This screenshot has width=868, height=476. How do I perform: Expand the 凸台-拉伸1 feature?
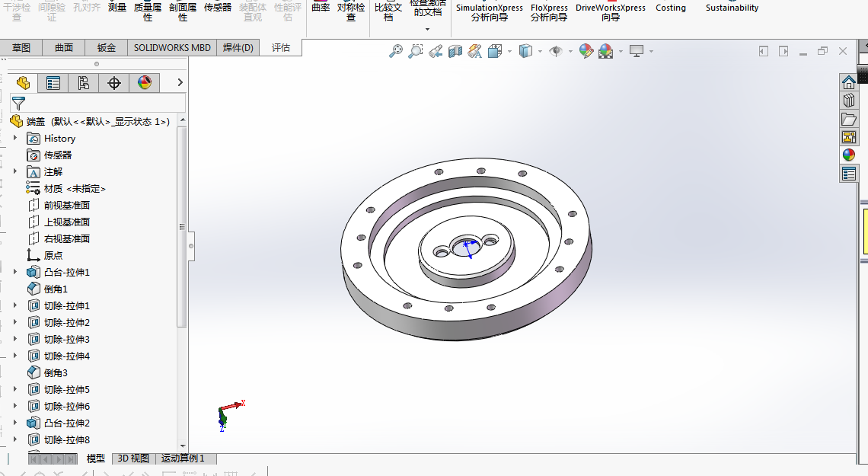tap(15, 272)
